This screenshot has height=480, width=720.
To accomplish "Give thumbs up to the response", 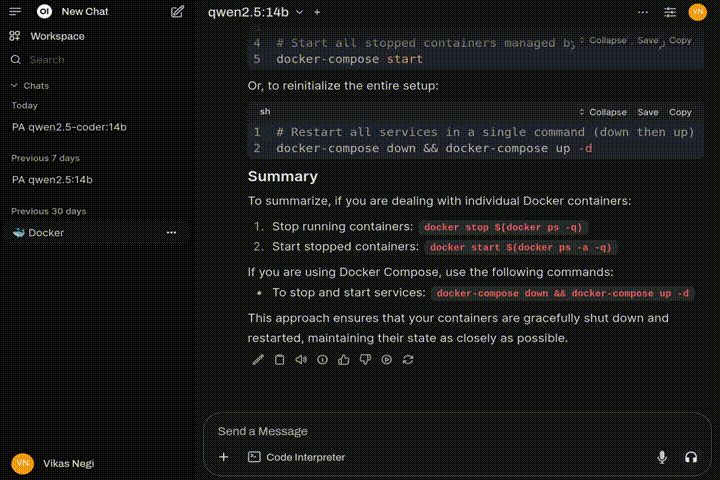I will pyautogui.click(x=344, y=360).
